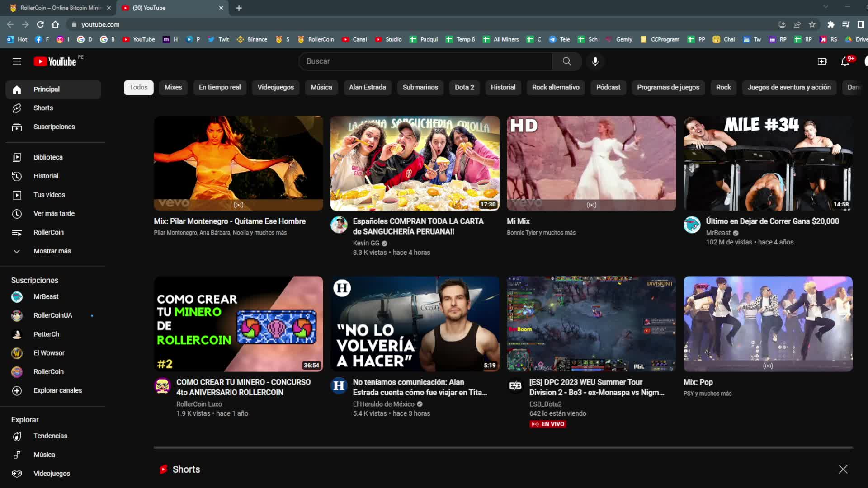Click the MrBeast avatar under Suscripciones
Screen dimensions: 868x488
(x=17, y=297)
